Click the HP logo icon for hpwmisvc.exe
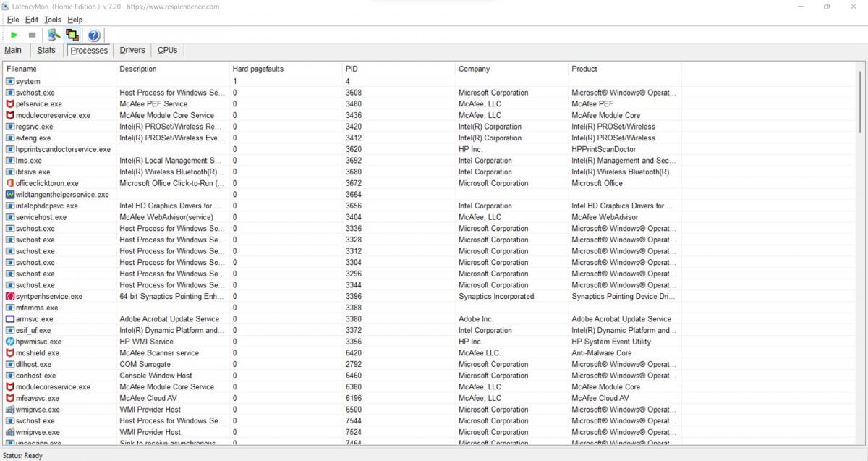Viewport: 868px width, 461px height. tap(10, 342)
